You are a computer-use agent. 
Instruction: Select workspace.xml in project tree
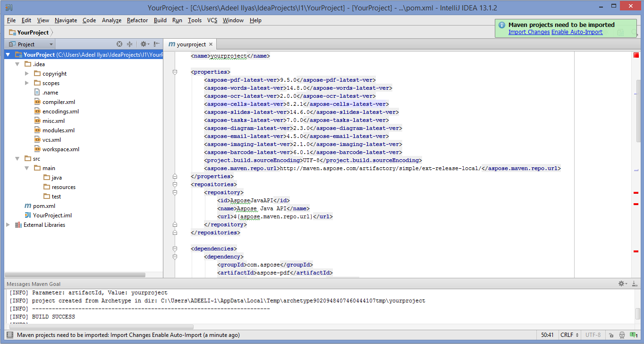point(60,149)
